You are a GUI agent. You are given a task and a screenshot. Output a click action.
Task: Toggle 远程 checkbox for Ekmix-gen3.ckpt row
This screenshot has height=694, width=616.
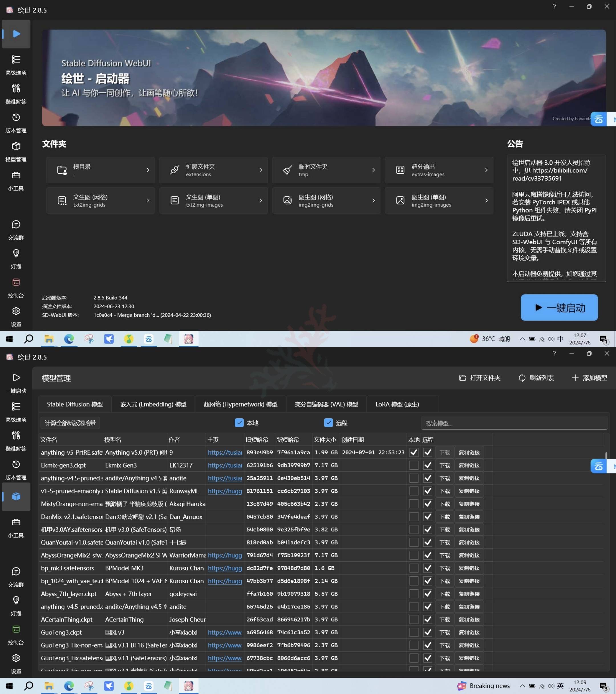click(x=428, y=465)
